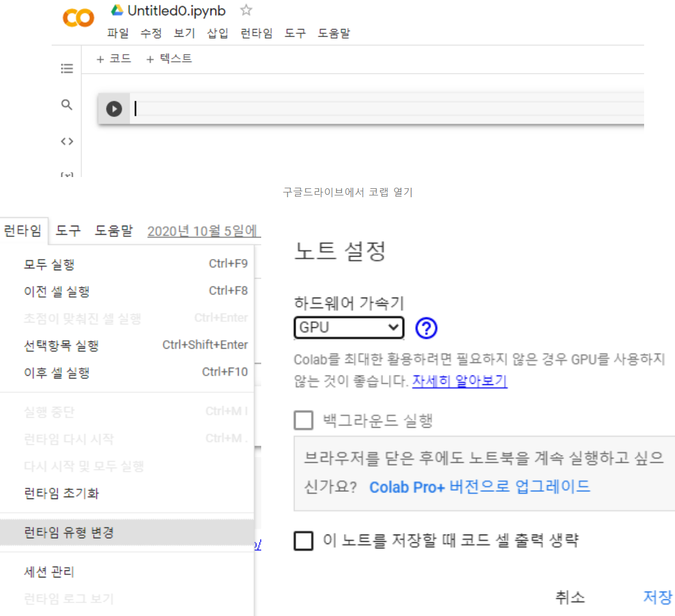
Task: Choose 런타임 초기화 menu entry
Action: coord(127,493)
